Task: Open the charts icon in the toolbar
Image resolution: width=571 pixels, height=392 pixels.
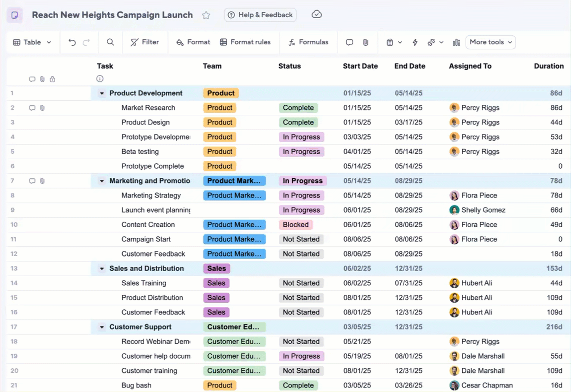Action: 456,42
